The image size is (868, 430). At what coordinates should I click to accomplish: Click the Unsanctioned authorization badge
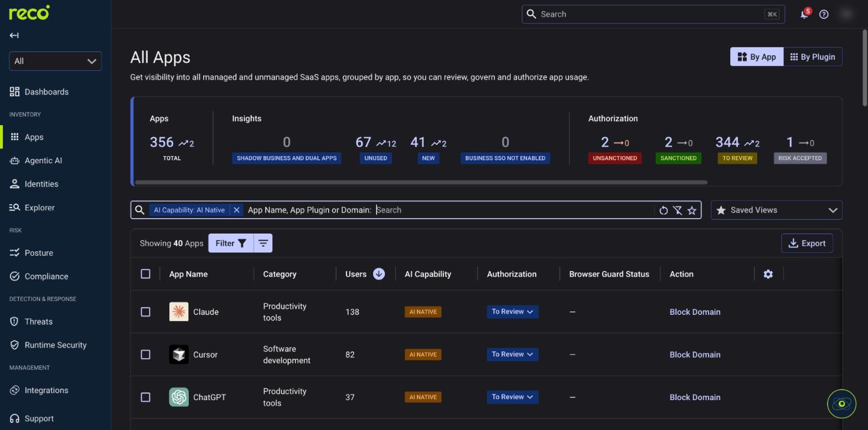pyautogui.click(x=615, y=158)
